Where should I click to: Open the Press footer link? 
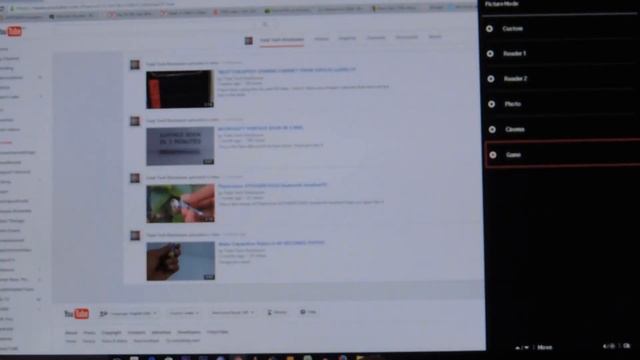89,333
